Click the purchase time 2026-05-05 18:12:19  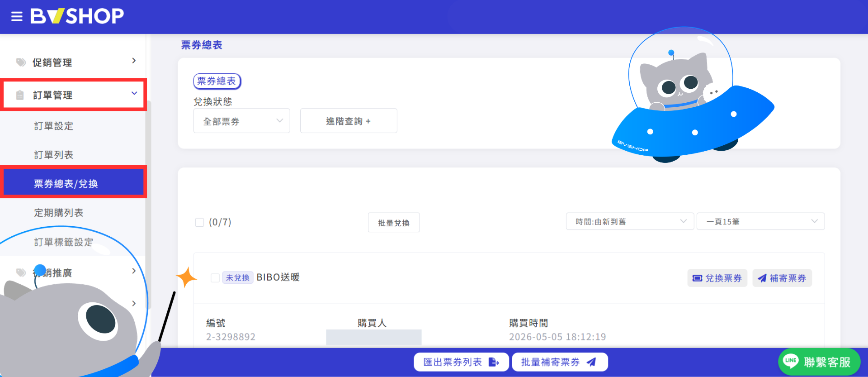tap(557, 337)
